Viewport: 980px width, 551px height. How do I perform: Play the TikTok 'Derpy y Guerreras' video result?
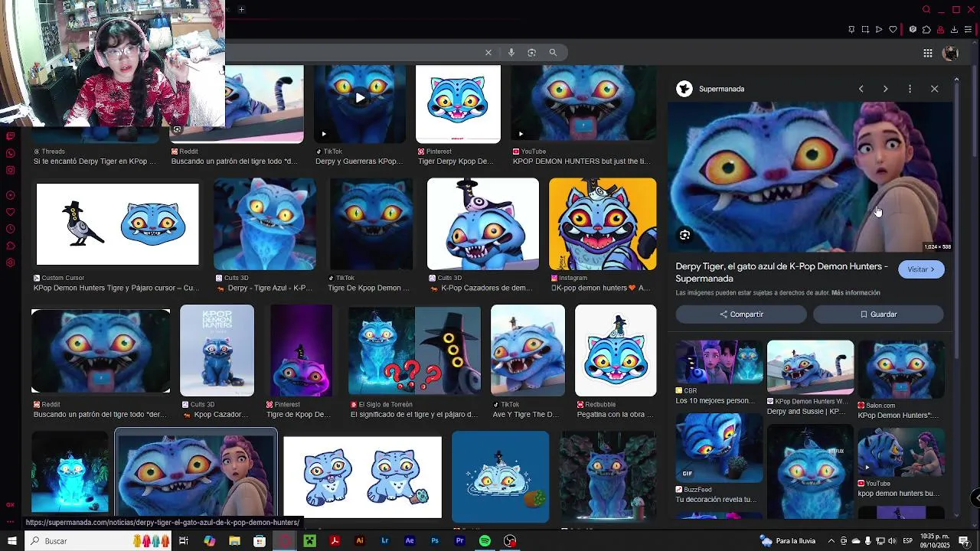click(x=360, y=103)
